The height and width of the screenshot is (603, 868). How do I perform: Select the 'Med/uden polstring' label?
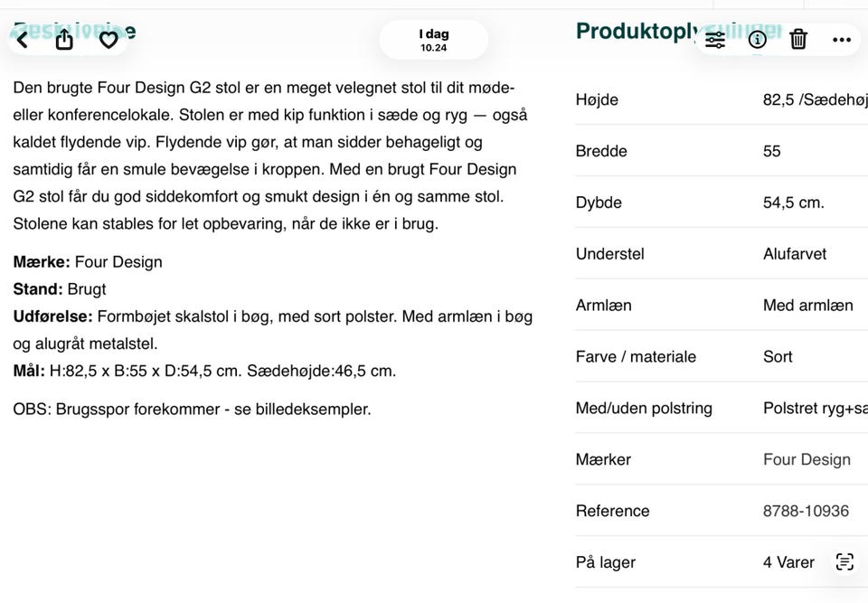(x=644, y=408)
